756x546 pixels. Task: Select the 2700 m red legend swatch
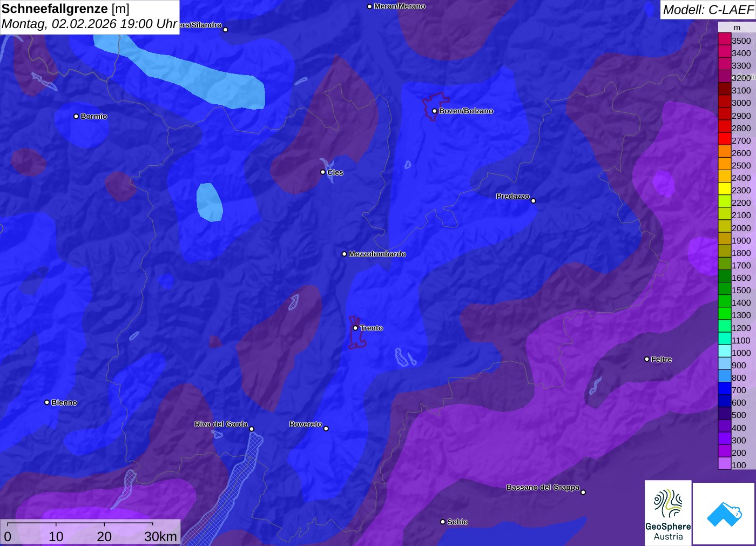(x=725, y=139)
